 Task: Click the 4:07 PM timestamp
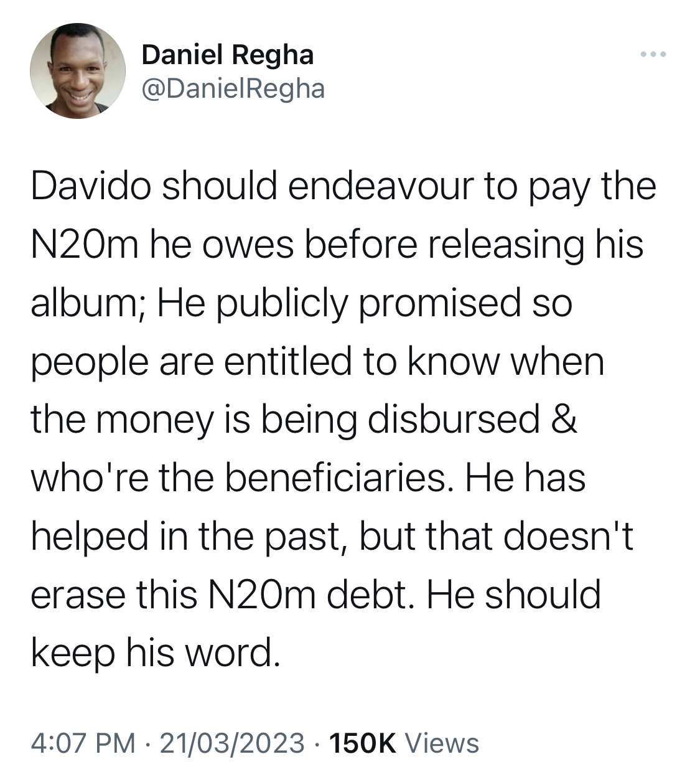click(83, 743)
